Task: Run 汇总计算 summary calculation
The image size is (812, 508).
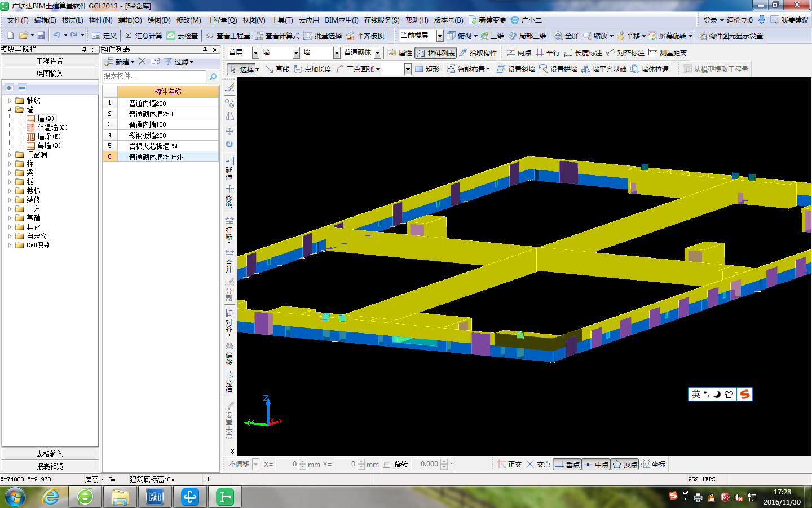Action: (143, 36)
